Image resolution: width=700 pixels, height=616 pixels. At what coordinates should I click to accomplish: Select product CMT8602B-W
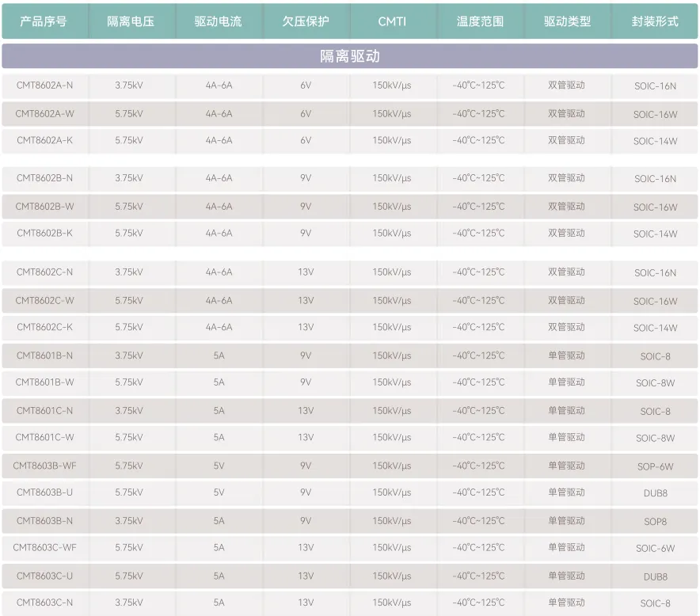click(44, 207)
